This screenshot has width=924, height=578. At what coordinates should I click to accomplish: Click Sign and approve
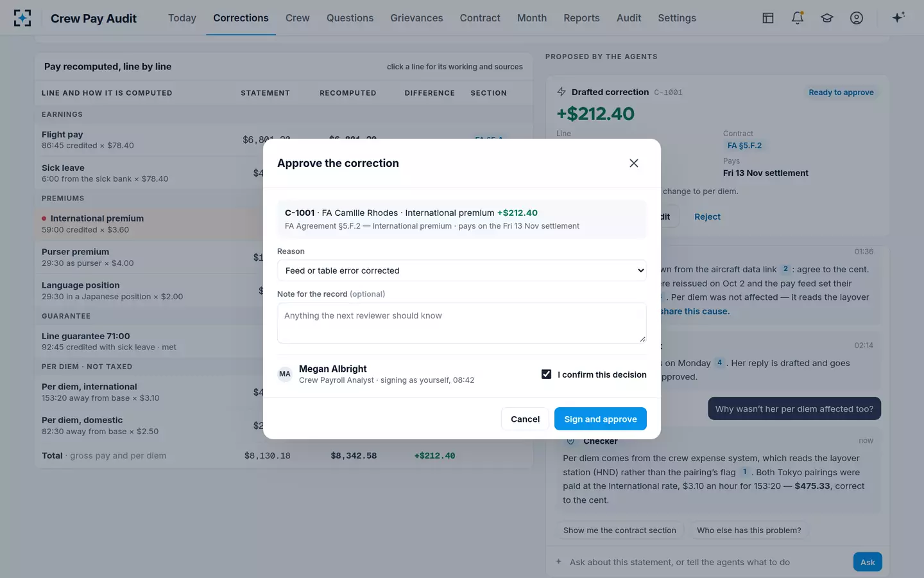(x=601, y=419)
